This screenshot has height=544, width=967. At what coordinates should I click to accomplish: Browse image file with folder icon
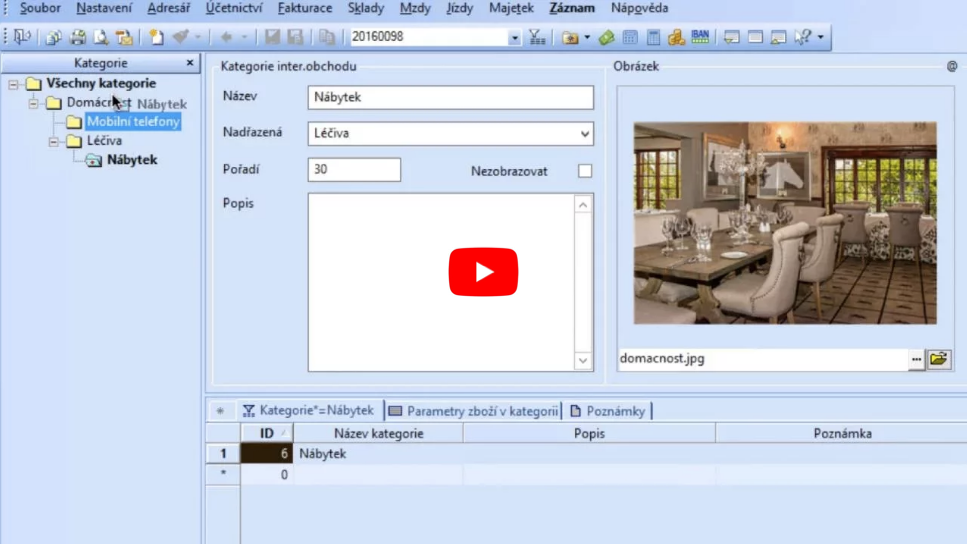(939, 359)
